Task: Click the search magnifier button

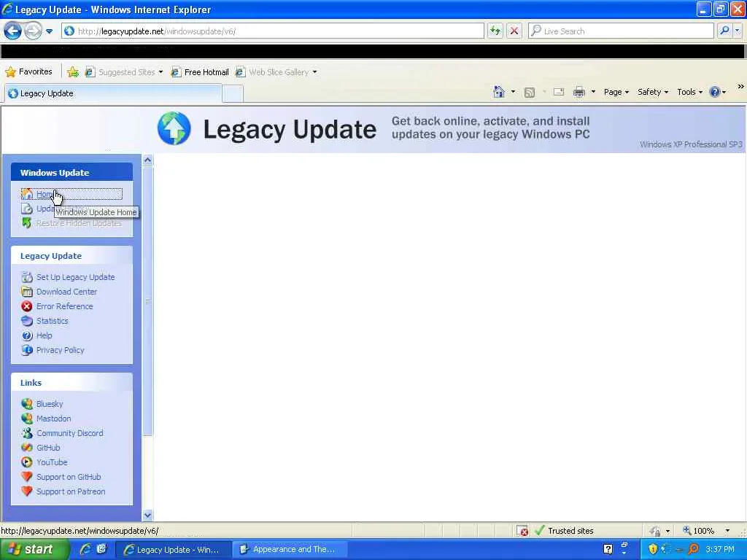Action: pos(724,31)
